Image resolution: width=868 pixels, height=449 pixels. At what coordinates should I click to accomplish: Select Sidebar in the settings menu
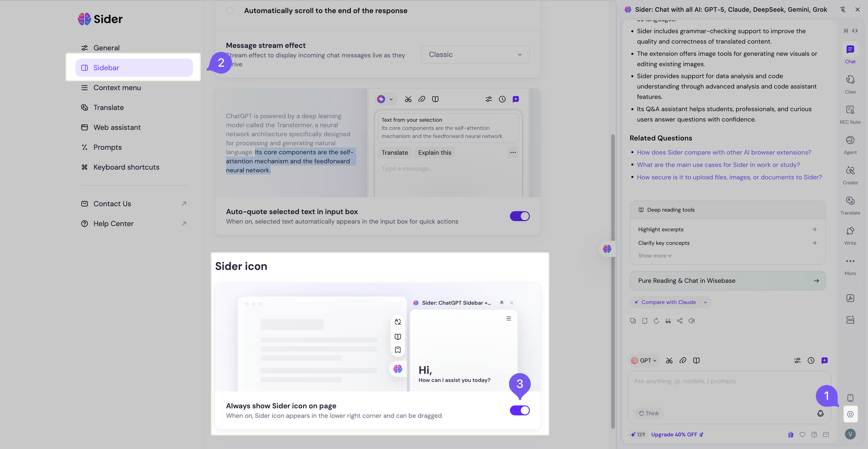pos(134,68)
